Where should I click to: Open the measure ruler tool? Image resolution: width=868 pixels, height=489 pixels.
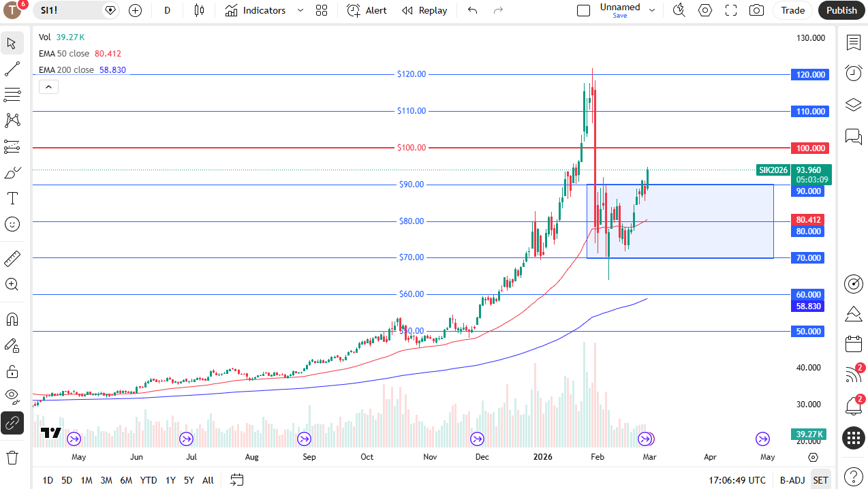[12, 258]
